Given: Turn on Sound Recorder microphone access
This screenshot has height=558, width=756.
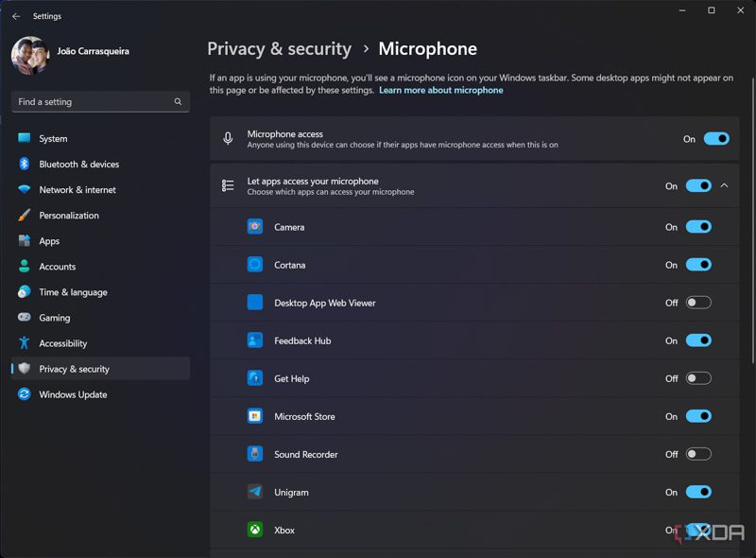Looking at the screenshot, I should 698,454.
